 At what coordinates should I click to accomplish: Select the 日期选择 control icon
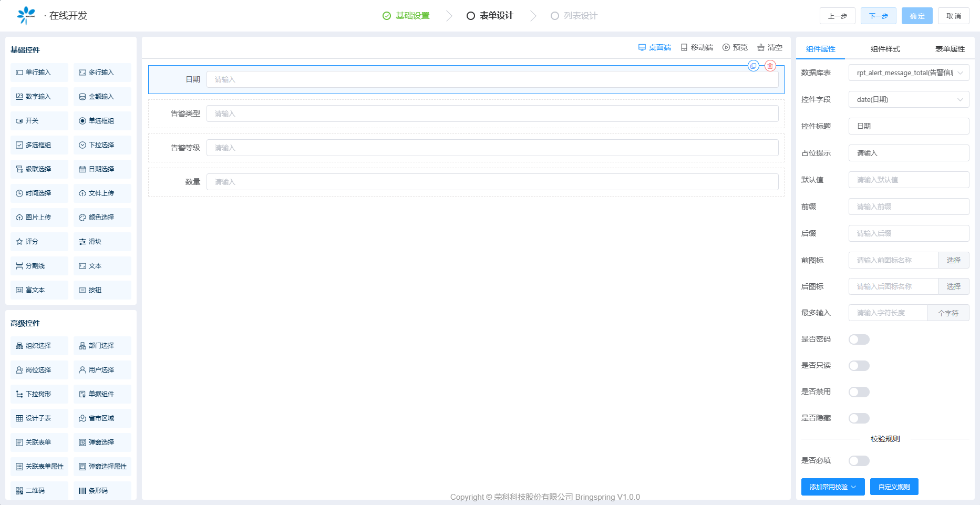click(x=82, y=169)
